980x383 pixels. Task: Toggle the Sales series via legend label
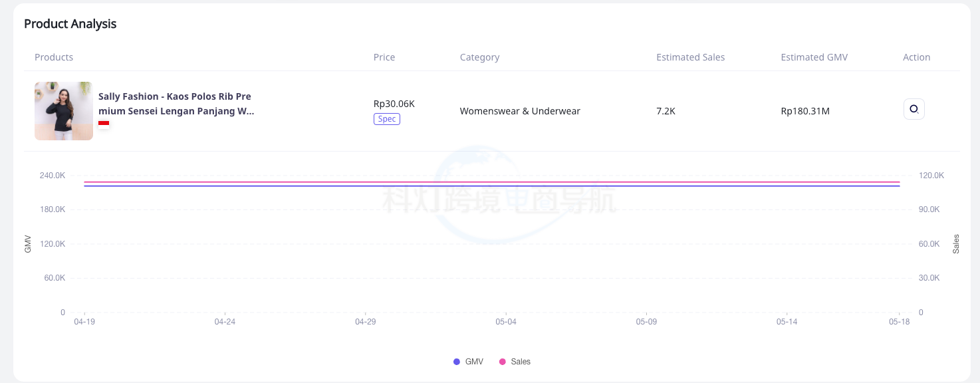521,362
